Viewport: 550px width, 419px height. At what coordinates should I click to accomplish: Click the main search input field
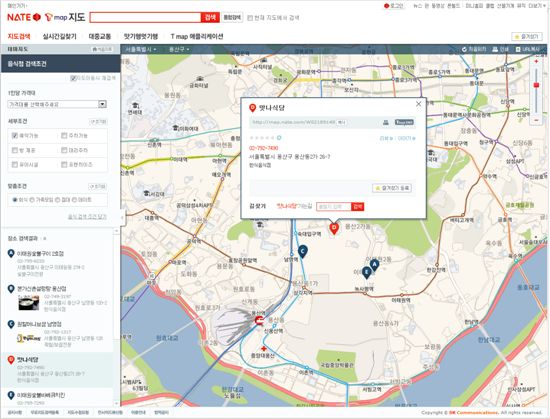pyautogui.click(x=145, y=17)
